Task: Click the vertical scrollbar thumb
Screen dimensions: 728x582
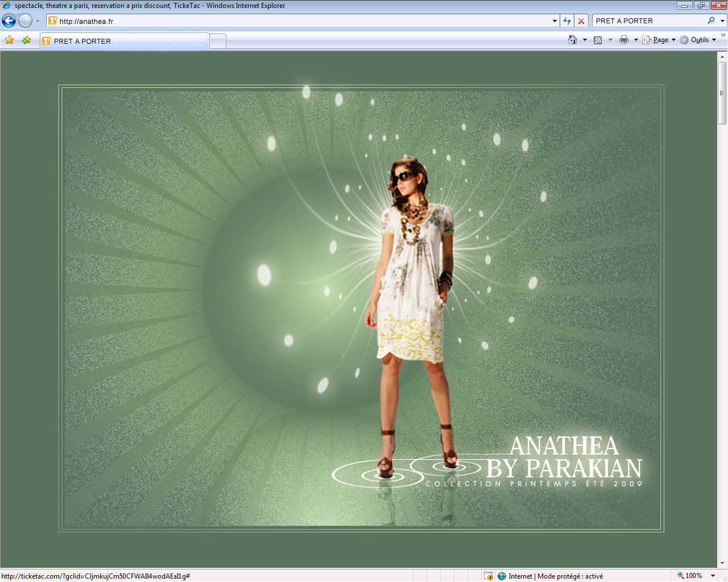Action: tap(722, 93)
